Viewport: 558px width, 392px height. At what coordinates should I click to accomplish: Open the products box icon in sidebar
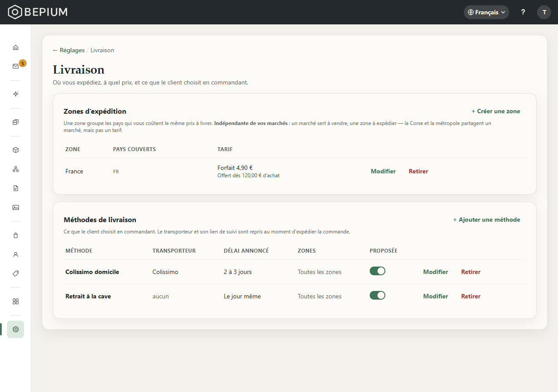tap(16, 150)
